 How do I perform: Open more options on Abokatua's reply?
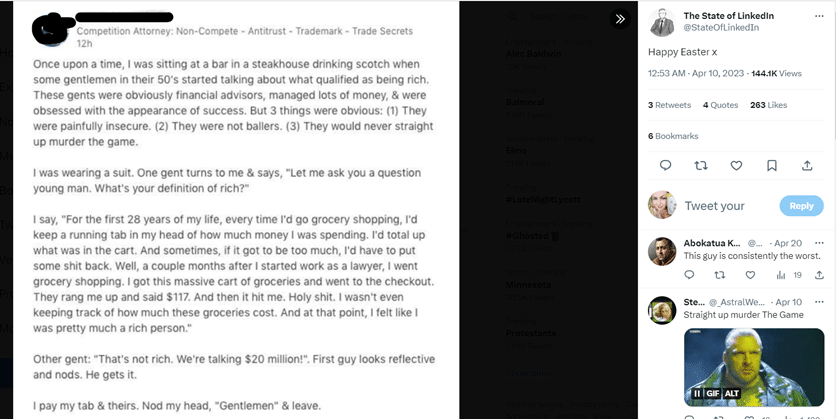point(819,243)
